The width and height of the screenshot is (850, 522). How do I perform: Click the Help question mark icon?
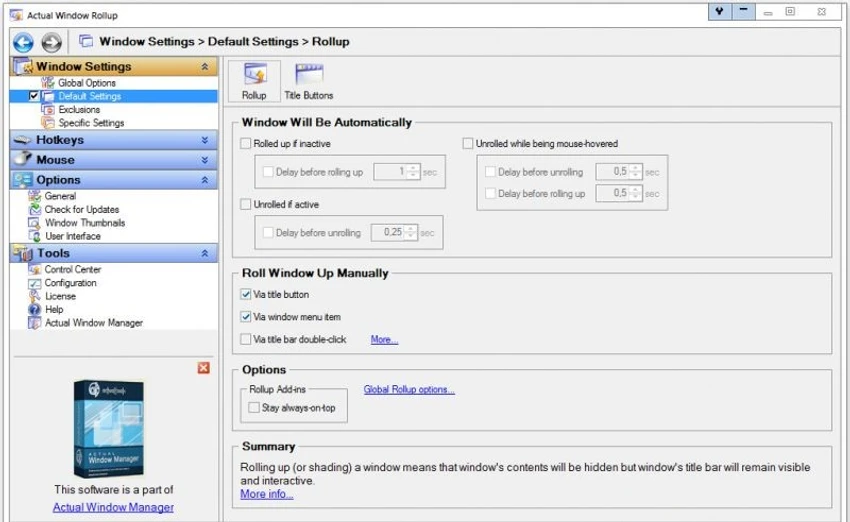pyautogui.click(x=35, y=310)
